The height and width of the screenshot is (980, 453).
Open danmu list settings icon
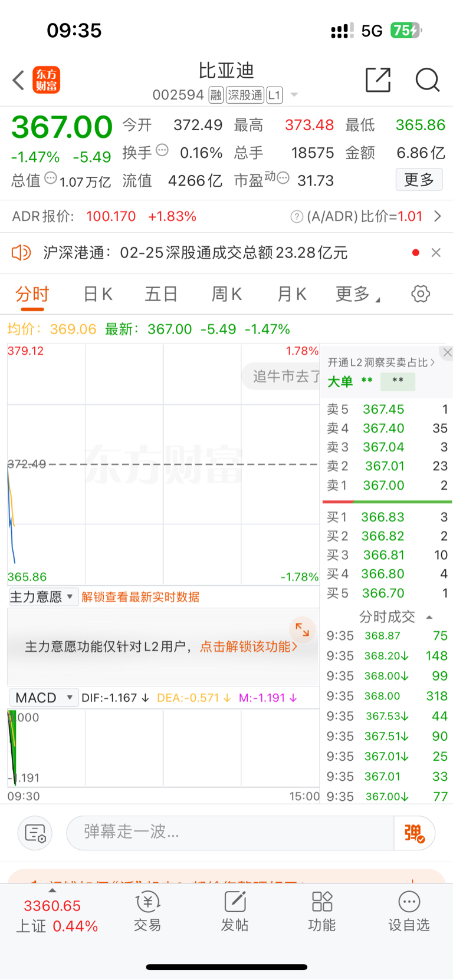click(x=35, y=833)
